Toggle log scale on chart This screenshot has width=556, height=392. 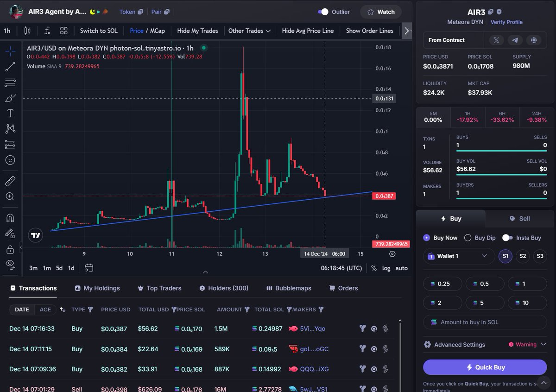pyautogui.click(x=386, y=268)
